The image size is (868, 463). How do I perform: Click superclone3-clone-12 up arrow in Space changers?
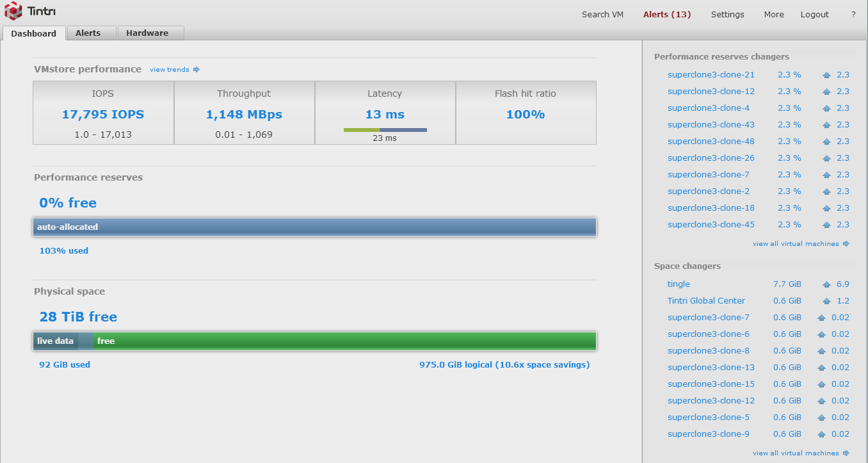point(821,401)
